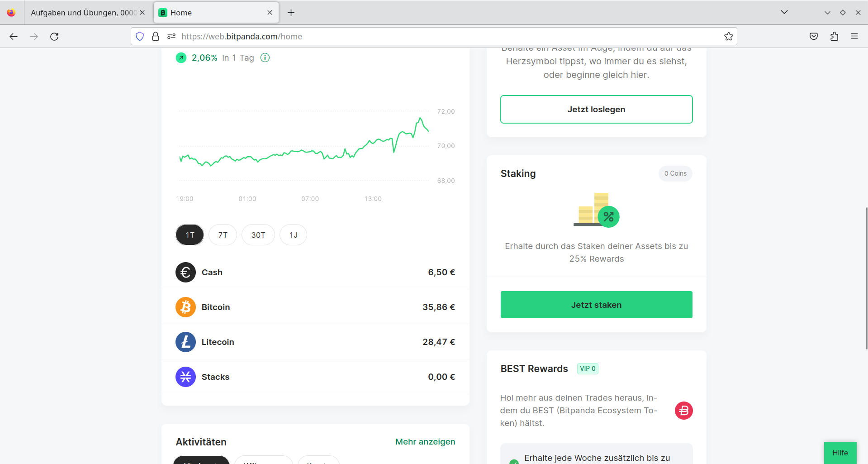
Task: Click the Cash euro icon
Action: coord(185,273)
